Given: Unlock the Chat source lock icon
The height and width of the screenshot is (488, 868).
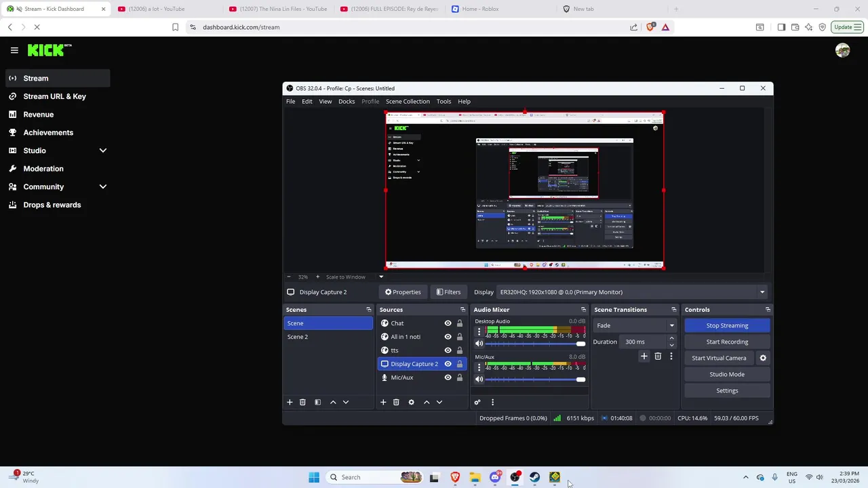Looking at the screenshot, I should (459, 323).
